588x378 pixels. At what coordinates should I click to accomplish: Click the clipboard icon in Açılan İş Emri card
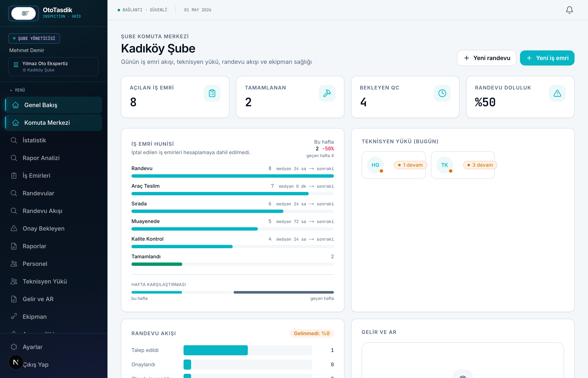(212, 93)
